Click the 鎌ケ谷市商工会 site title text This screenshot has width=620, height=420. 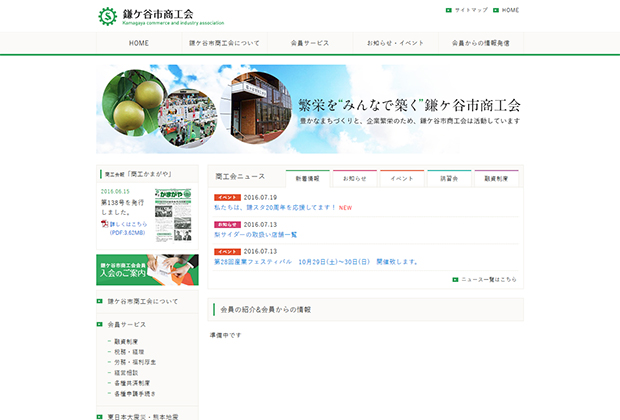click(x=158, y=14)
